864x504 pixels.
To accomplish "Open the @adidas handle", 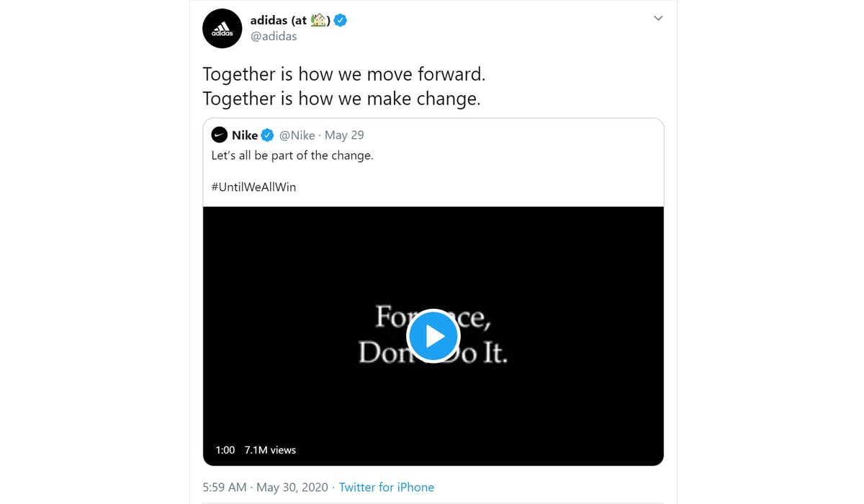I will [274, 37].
